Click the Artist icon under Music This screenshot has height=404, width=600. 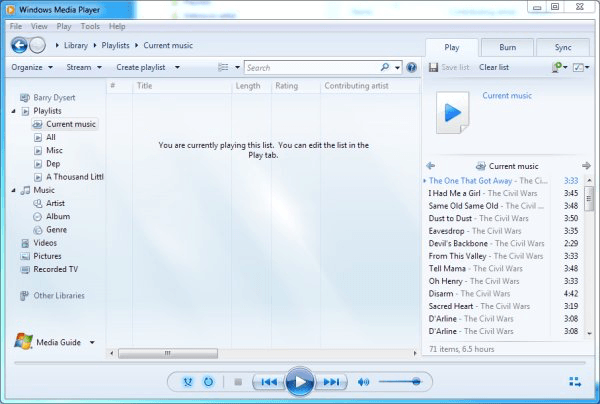38,204
